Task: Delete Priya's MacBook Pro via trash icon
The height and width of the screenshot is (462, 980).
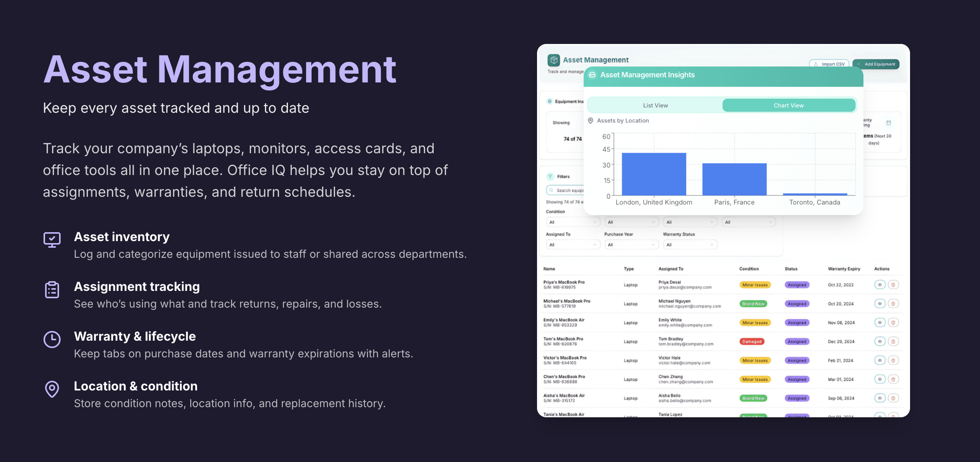Action: [x=893, y=285]
